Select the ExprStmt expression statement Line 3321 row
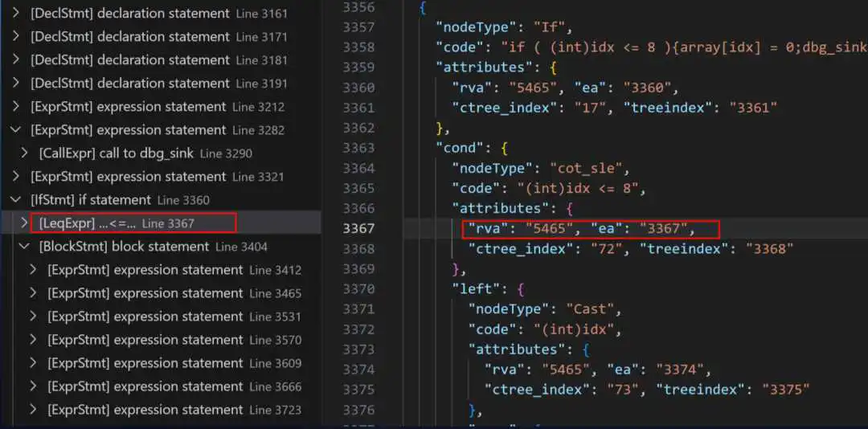 [x=161, y=177]
